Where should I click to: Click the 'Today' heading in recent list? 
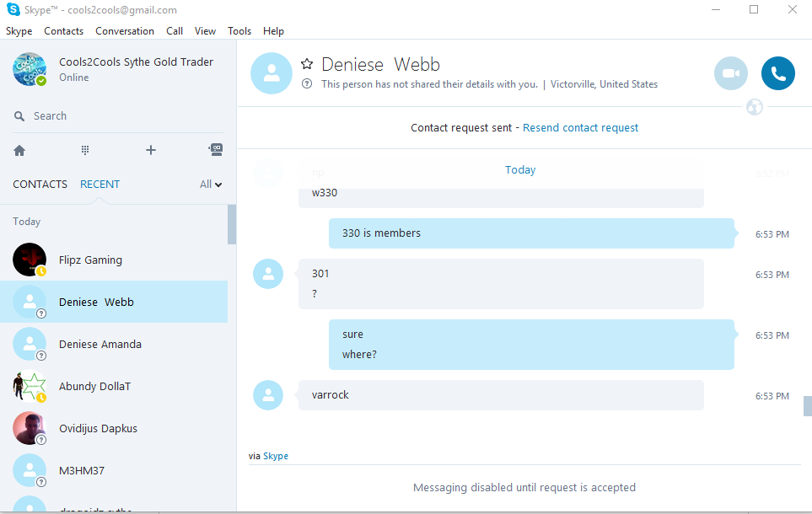coord(26,222)
